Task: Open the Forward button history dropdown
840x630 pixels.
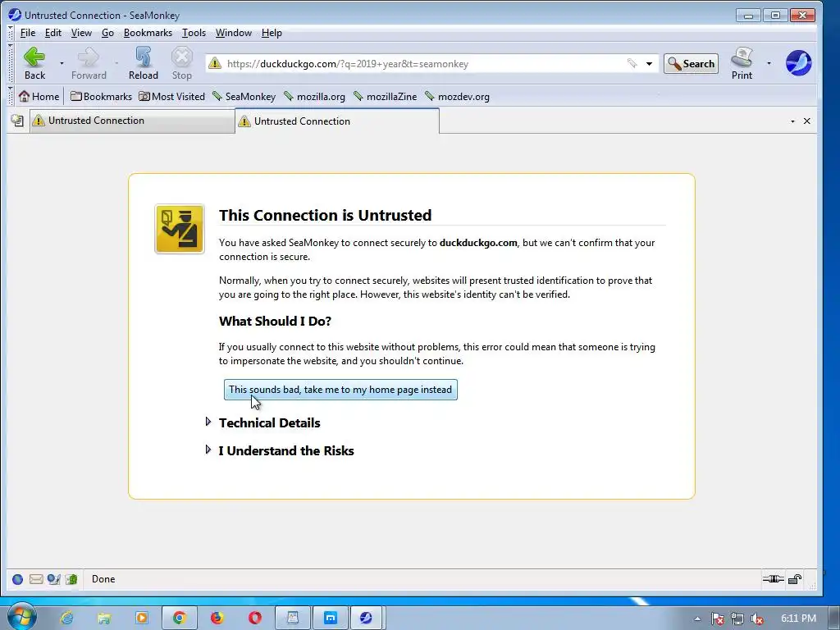Action: [x=116, y=63]
